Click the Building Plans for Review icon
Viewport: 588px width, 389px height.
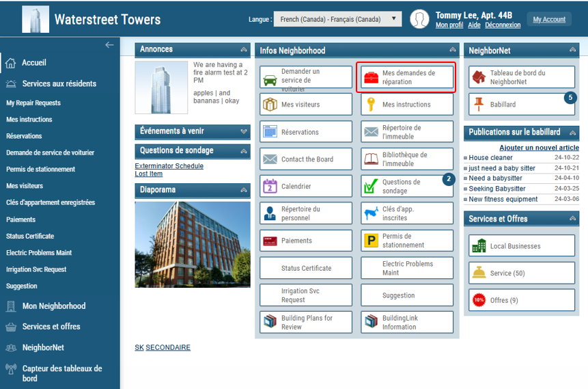[x=270, y=322]
